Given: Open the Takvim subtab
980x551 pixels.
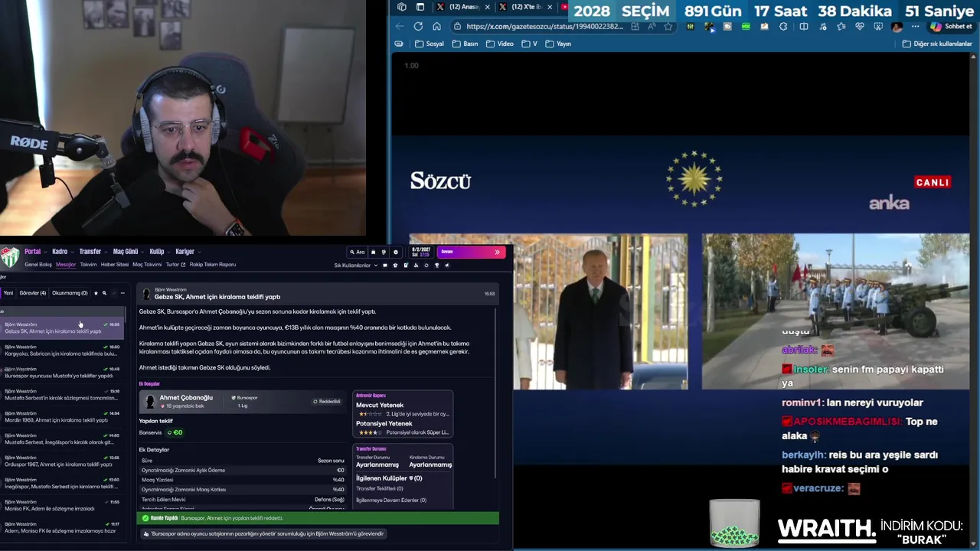Looking at the screenshot, I should (89, 265).
